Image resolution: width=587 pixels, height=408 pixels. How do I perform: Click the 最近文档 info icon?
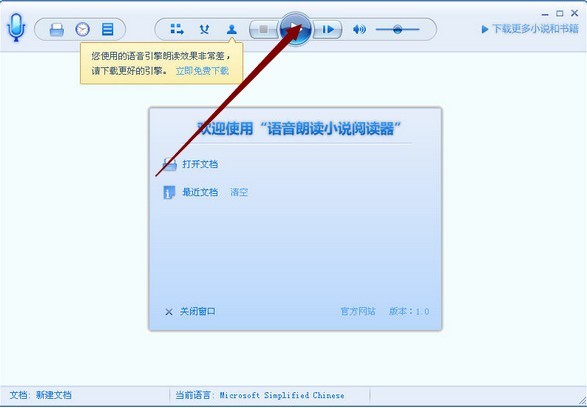pos(169,193)
